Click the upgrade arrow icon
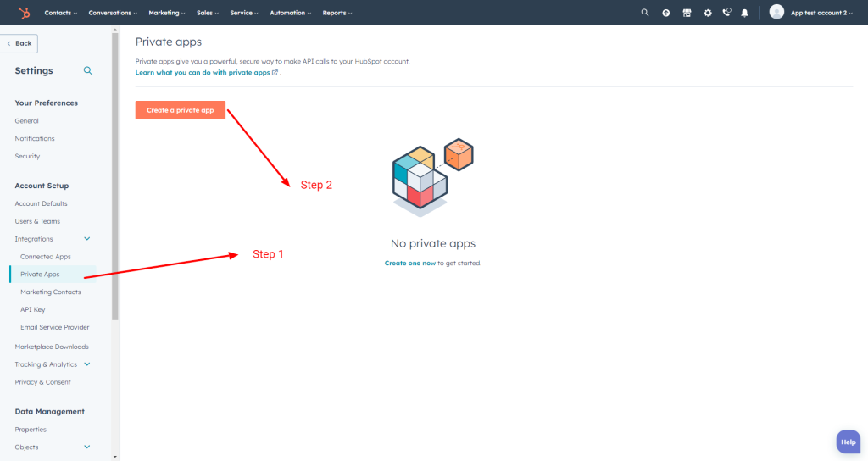This screenshot has height=461, width=868. pos(666,13)
